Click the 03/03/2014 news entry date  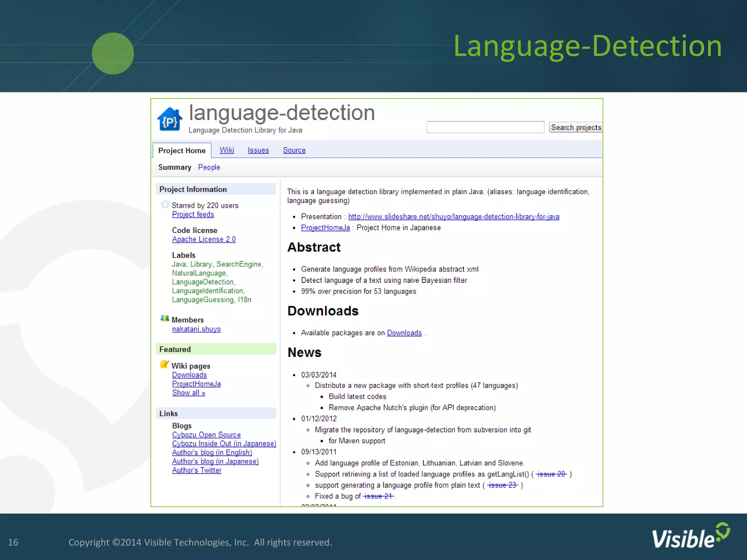(x=319, y=375)
